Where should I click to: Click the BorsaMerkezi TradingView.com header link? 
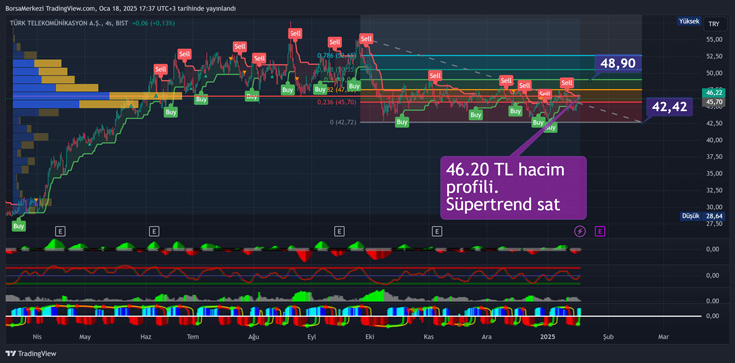tap(50, 8)
